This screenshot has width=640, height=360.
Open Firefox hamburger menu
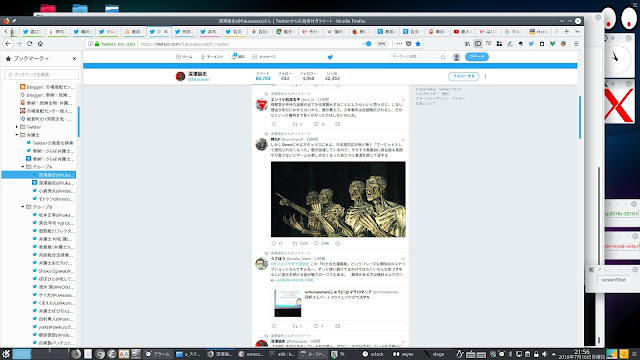[576, 44]
